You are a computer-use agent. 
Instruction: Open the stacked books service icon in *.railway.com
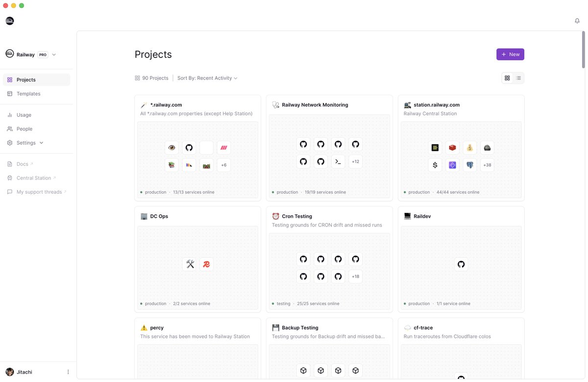tap(171, 165)
